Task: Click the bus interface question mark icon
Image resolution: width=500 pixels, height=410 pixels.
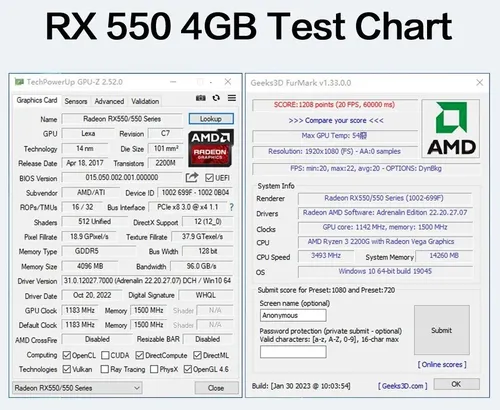Action: pos(231,207)
